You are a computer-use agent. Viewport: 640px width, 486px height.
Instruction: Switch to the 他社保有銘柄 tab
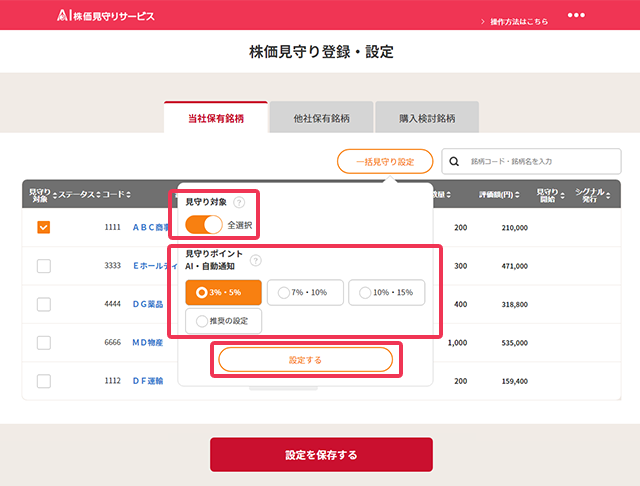pos(321,118)
